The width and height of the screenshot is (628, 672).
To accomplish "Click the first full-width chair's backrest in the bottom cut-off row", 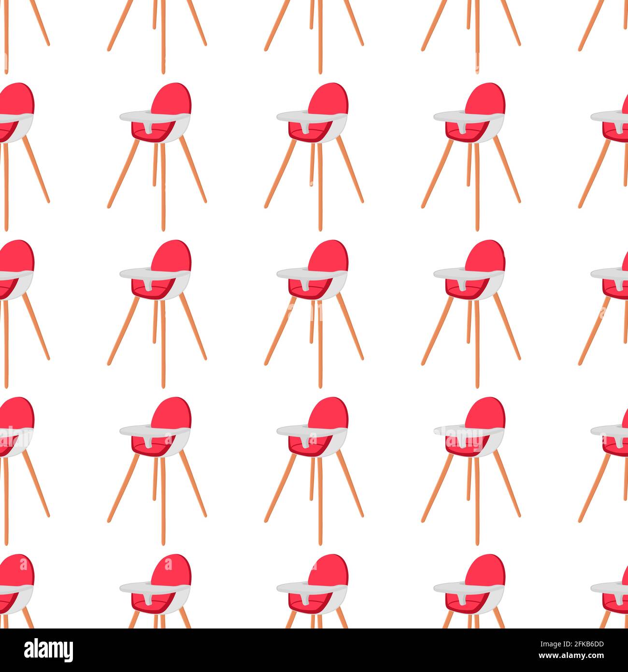I will point(172,570).
